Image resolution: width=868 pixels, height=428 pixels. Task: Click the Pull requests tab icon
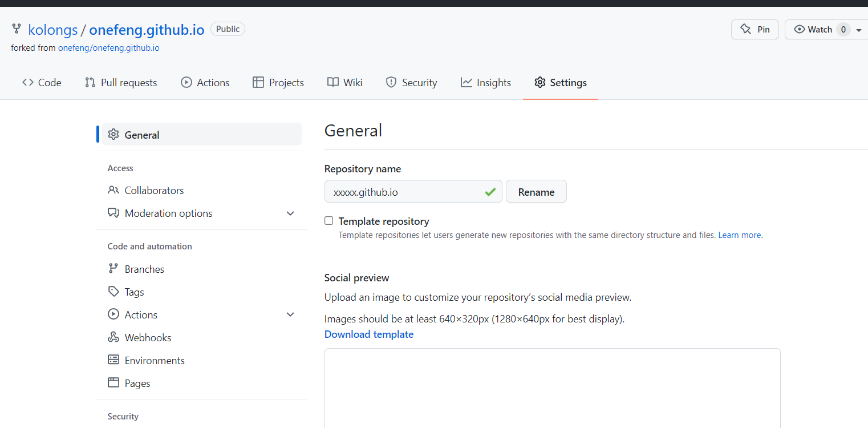90,83
